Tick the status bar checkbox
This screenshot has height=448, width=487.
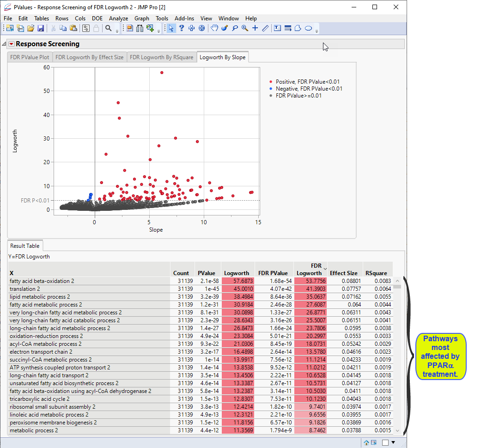(385, 442)
